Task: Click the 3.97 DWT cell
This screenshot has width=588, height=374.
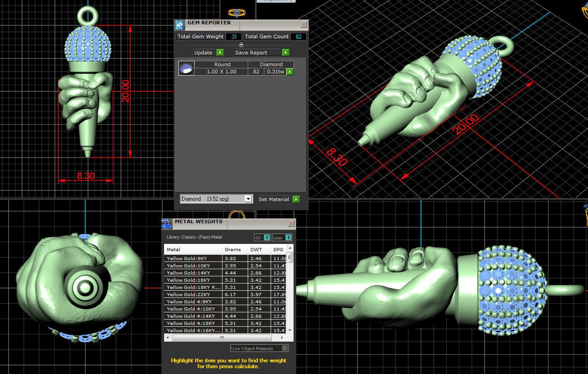Action: coord(259,294)
